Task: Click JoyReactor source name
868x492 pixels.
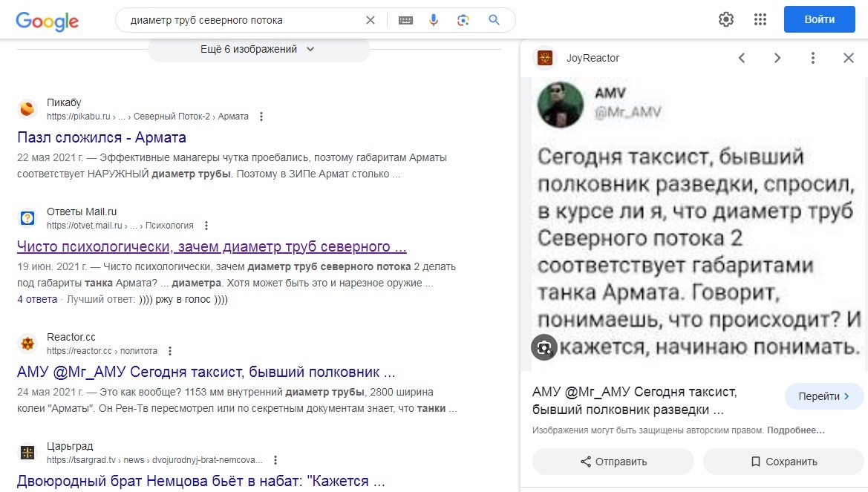Action: [593, 58]
